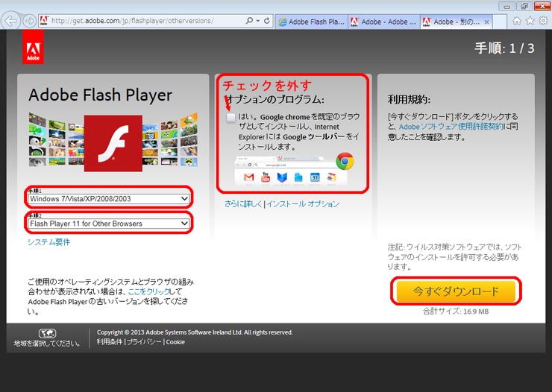Viewport: 552px width, 392px height.
Task: Open a new blank tab
Action: pyautogui.click(x=500, y=22)
